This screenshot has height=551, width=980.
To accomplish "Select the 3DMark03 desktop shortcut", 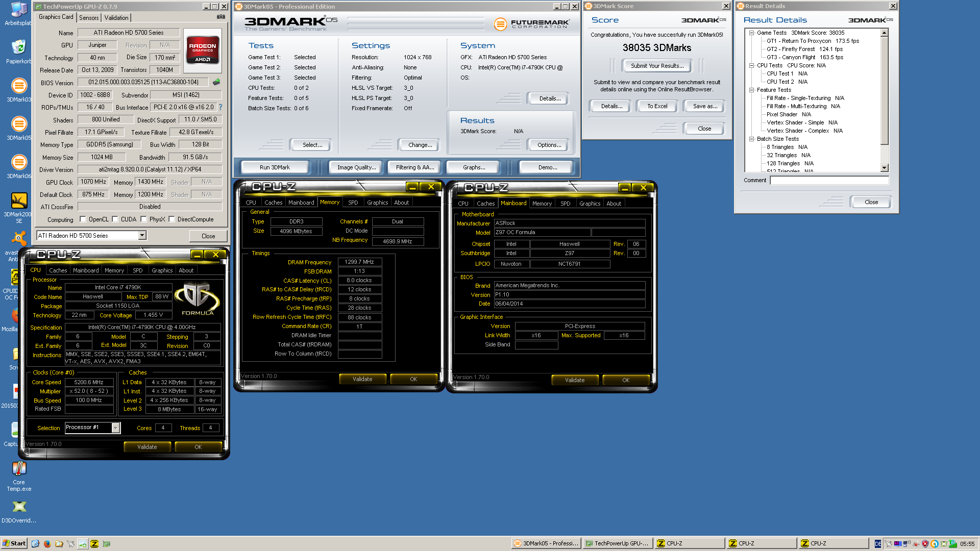I will pos(18,90).
